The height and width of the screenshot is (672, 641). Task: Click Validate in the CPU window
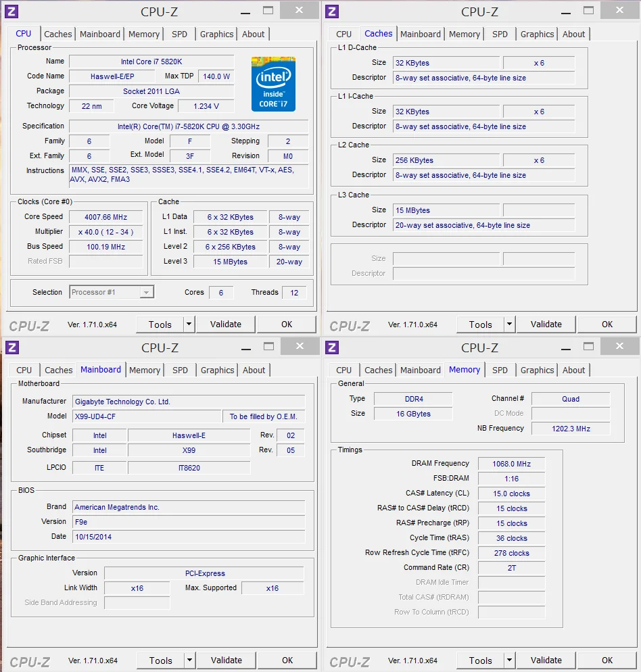coord(226,325)
